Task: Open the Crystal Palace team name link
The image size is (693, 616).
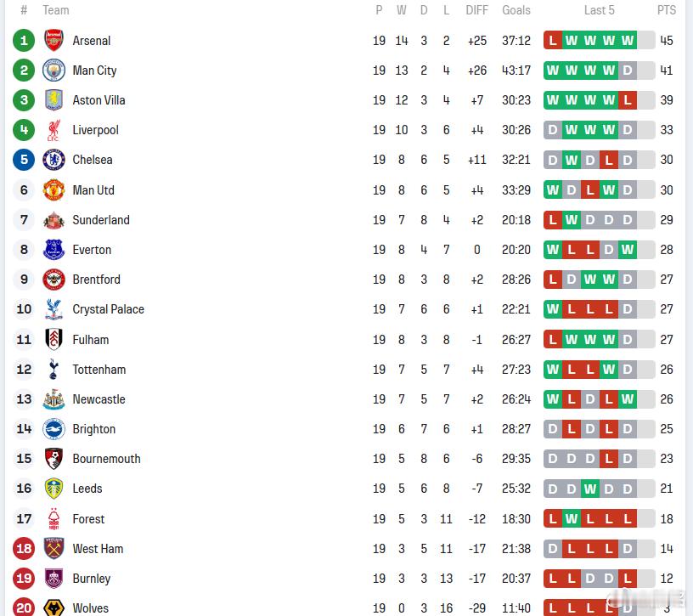Action: coord(108,309)
